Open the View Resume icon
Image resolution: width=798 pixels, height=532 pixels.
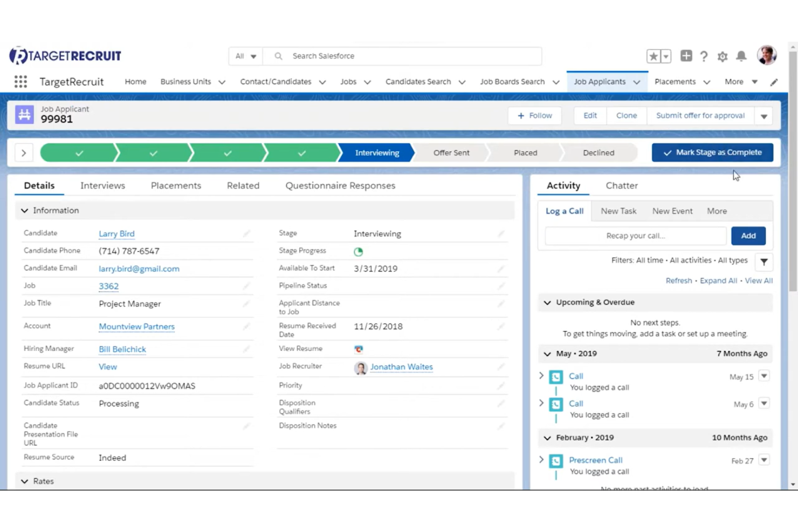click(358, 349)
